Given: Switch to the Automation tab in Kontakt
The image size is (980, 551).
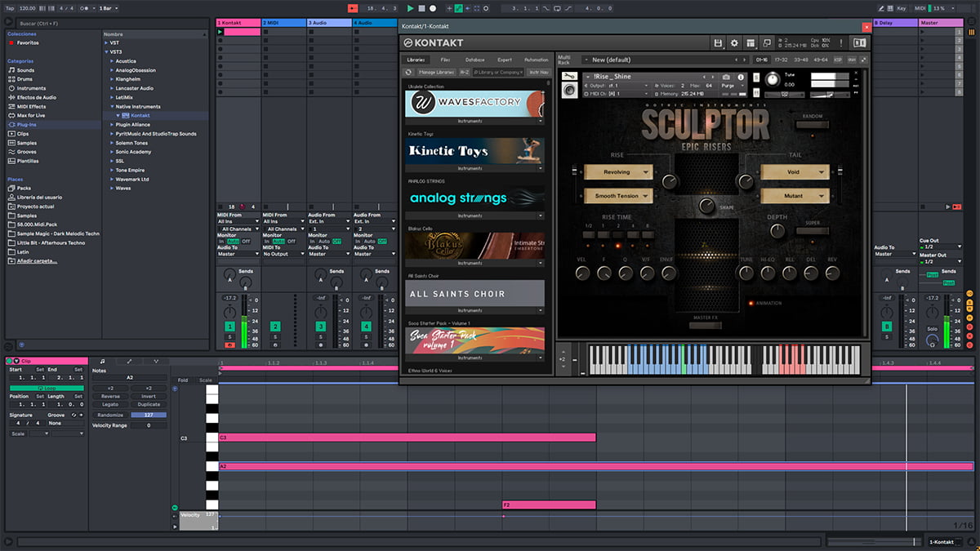Looking at the screenshot, I should point(537,60).
